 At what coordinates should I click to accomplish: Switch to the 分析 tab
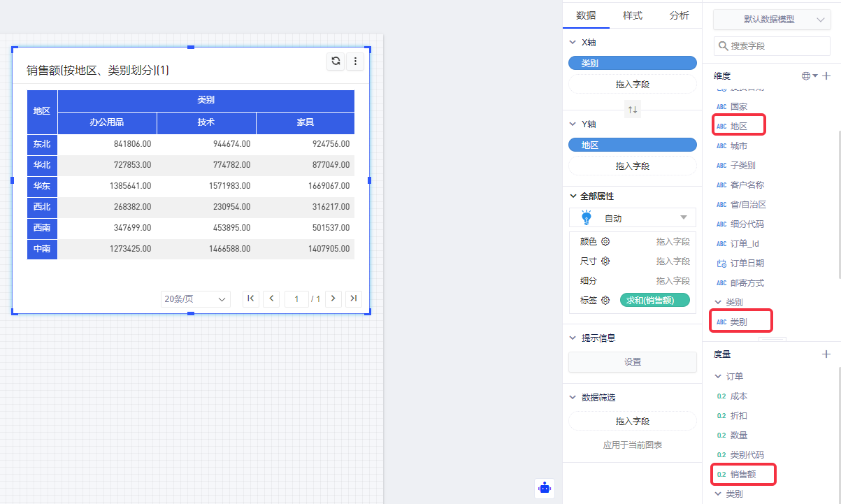click(x=679, y=15)
